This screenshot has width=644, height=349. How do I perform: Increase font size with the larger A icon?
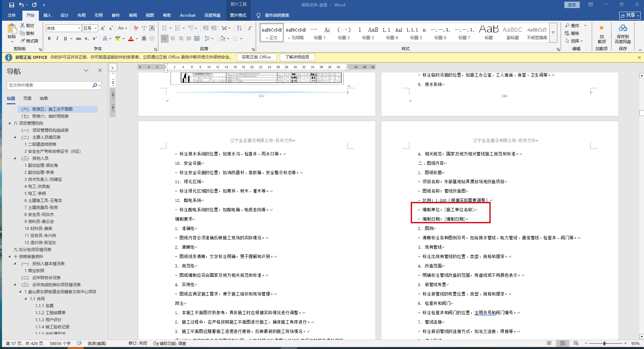(103, 28)
